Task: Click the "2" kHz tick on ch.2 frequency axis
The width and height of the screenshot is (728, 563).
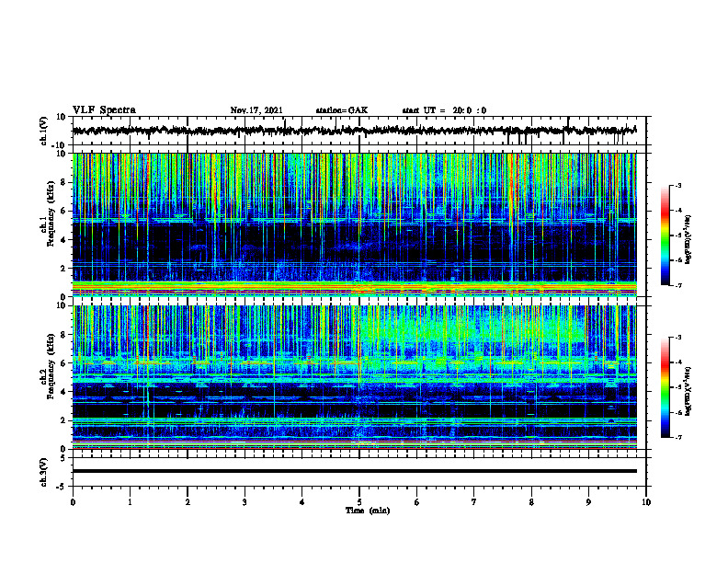Action: pos(63,420)
